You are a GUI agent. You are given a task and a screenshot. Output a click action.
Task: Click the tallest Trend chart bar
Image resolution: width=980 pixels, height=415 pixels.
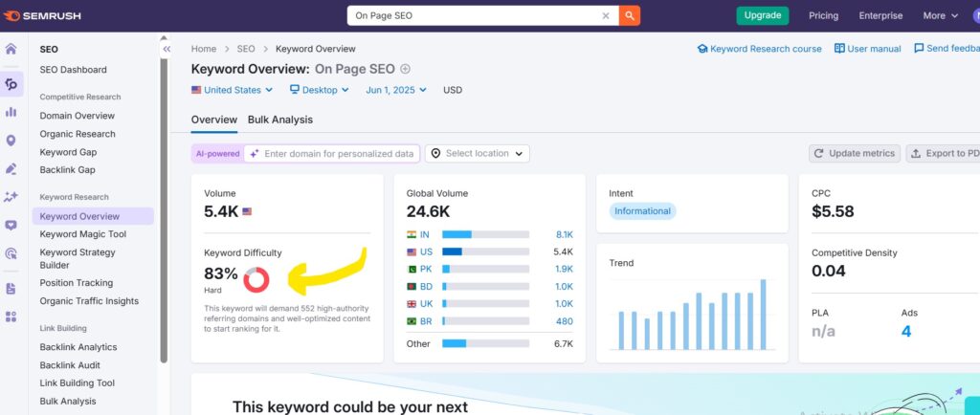coord(763,315)
